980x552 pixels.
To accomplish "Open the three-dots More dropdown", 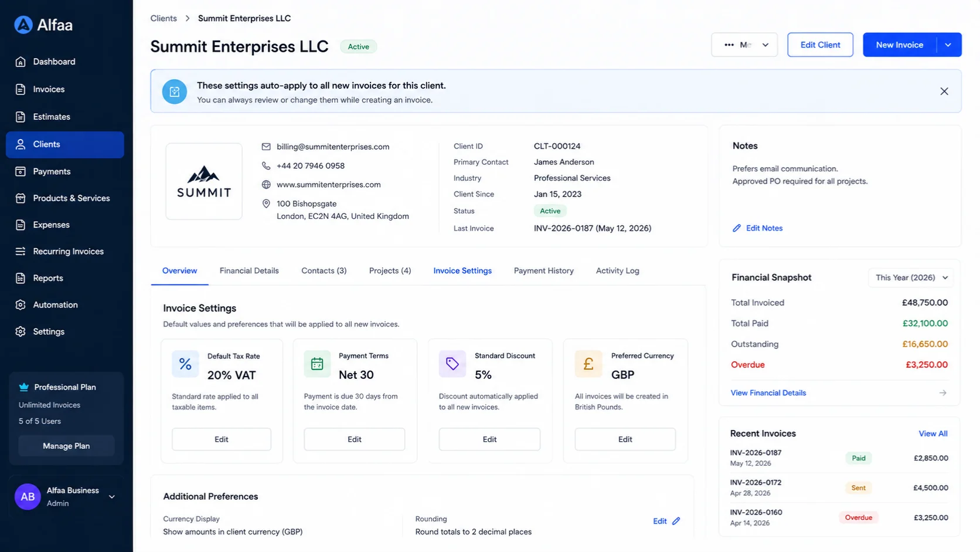I will [x=744, y=45].
